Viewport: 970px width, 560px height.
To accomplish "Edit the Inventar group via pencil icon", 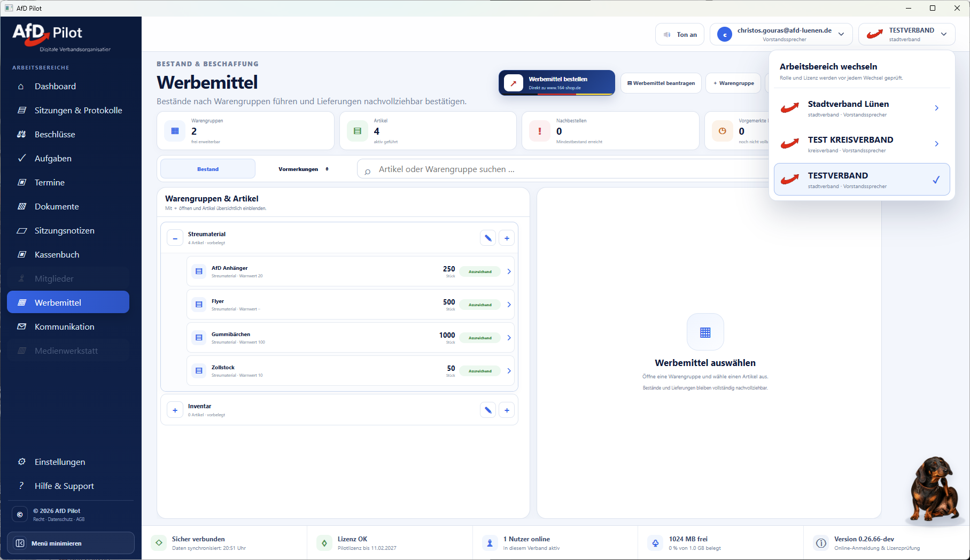I will point(488,410).
